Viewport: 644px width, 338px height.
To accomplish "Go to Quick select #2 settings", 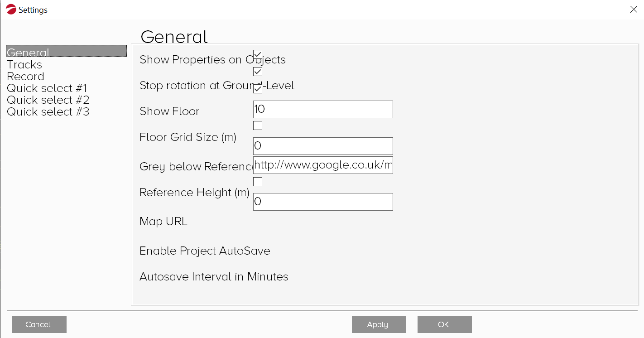I will [48, 100].
